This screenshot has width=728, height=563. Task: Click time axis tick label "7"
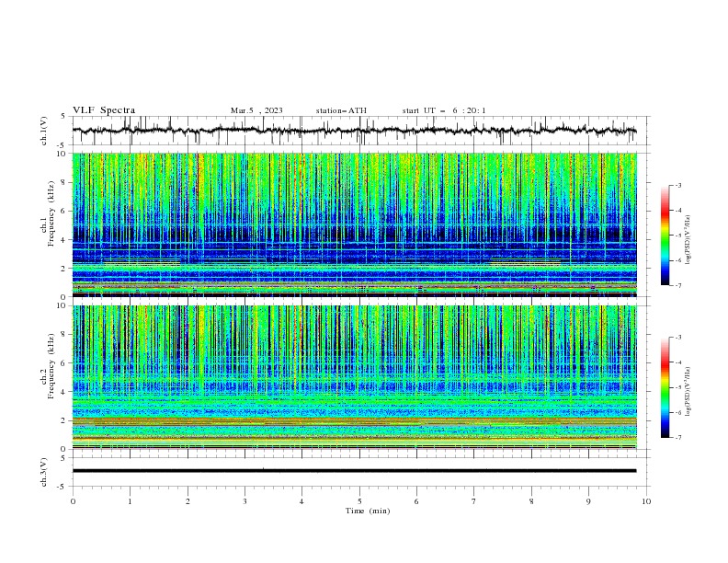coord(474,501)
